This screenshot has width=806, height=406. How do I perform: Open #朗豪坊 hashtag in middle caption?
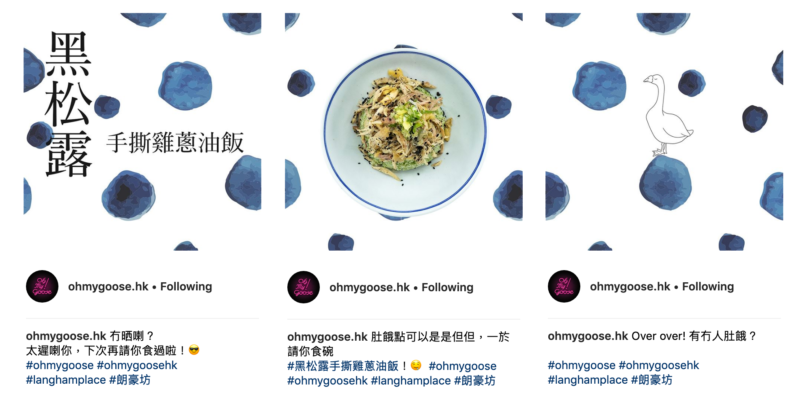pyautogui.click(x=474, y=381)
